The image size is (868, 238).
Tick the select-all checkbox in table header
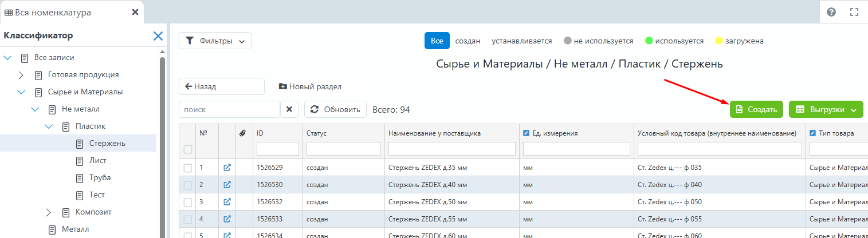click(187, 149)
